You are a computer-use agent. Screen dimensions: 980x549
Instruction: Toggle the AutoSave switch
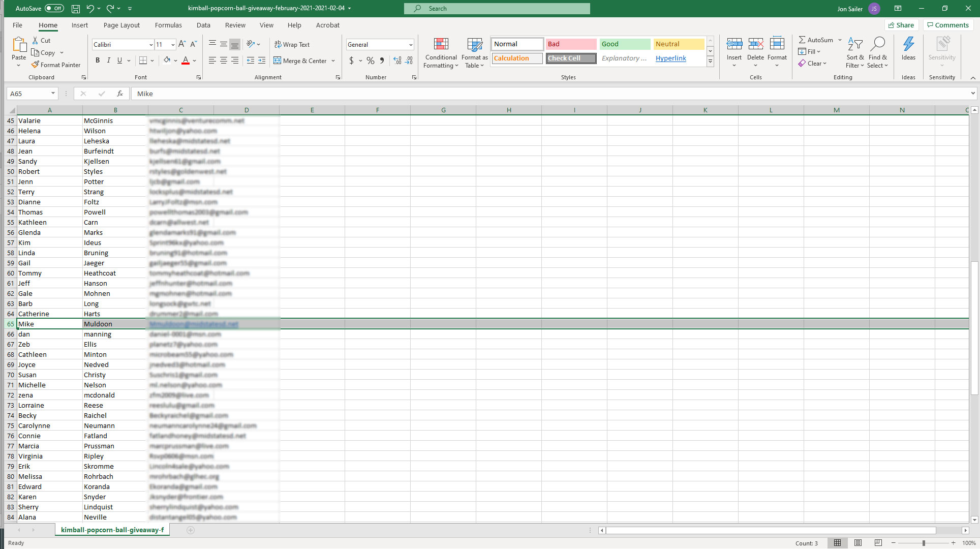click(x=54, y=9)
